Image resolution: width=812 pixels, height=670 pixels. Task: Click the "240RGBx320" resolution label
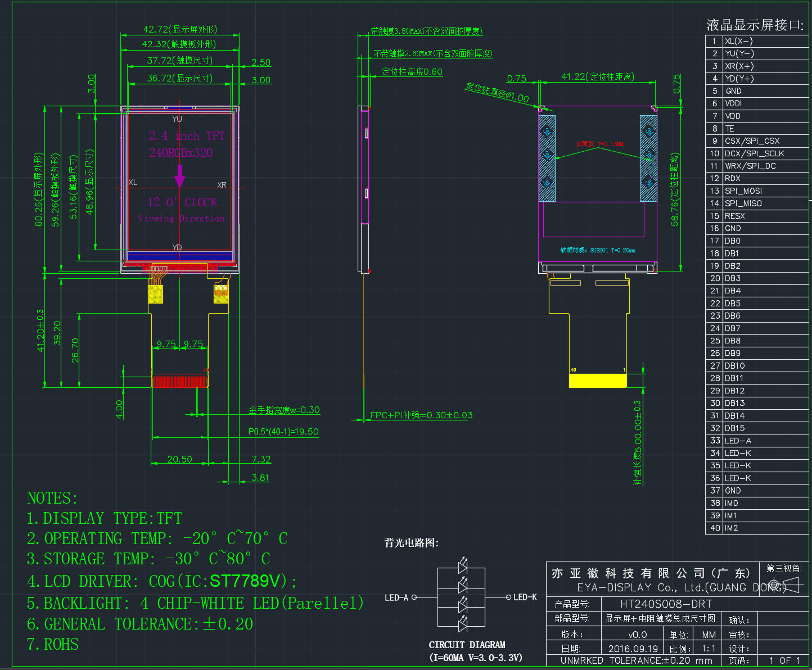tap(181, 152)
